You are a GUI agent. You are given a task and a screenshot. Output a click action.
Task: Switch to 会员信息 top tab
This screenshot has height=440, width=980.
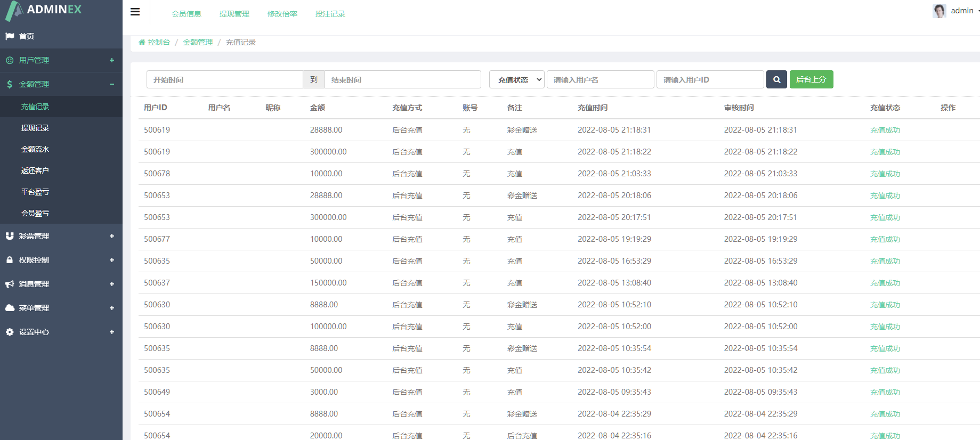coord(186,14)
